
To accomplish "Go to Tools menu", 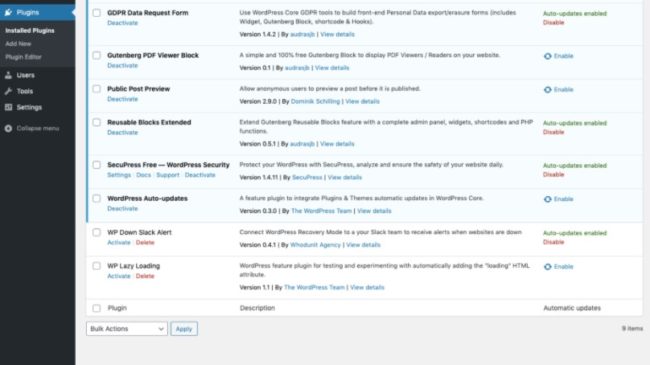I will pyautogui.click(x=24, y=91).
